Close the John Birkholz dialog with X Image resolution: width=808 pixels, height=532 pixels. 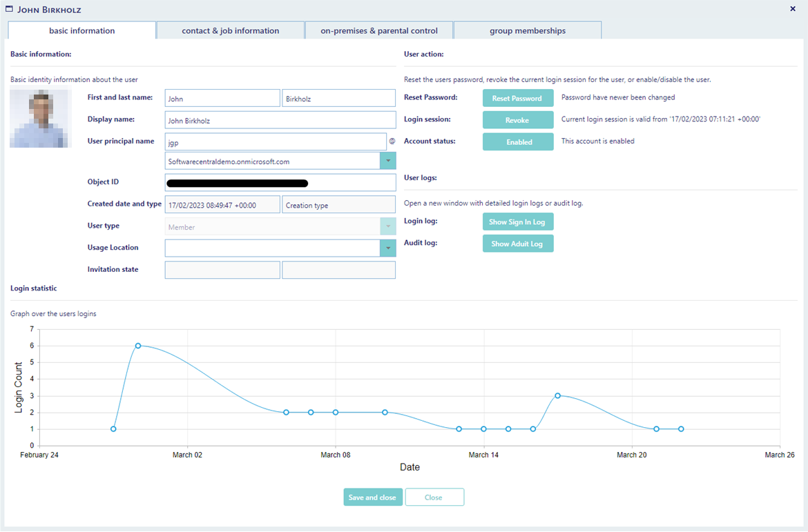click(793, 9)
